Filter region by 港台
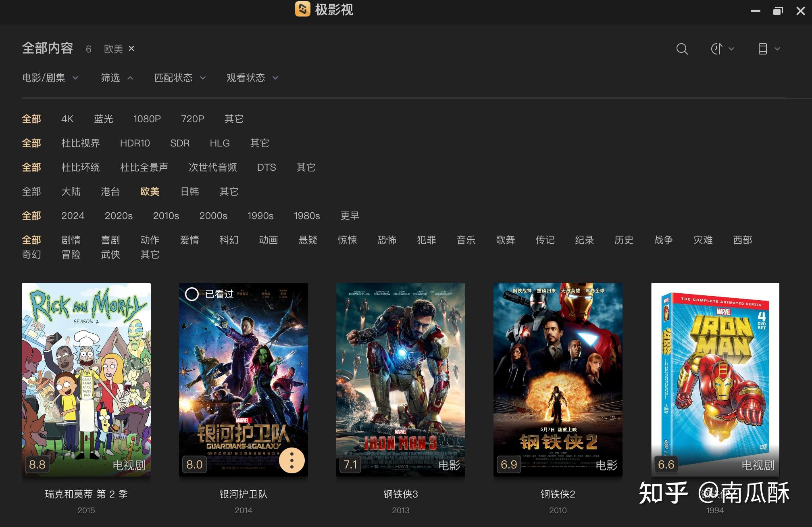 [x=110, y=191]
